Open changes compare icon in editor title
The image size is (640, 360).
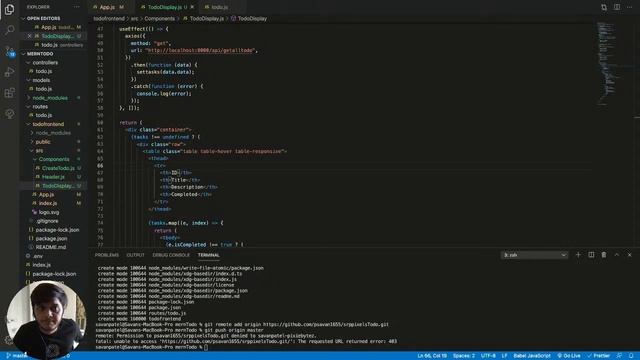point(604,7)
